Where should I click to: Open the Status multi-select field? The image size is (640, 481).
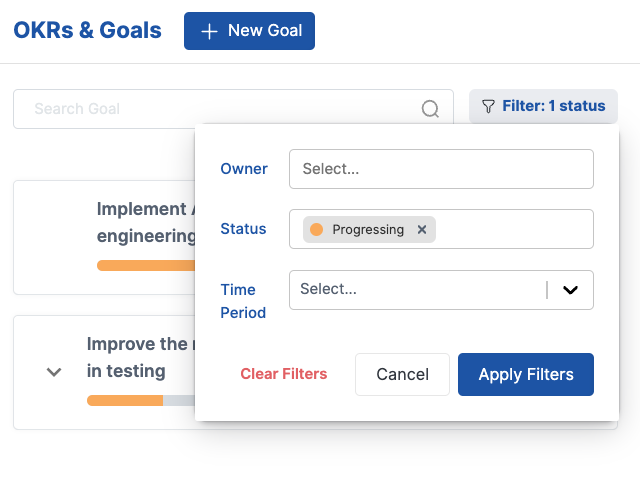[441, 229]
